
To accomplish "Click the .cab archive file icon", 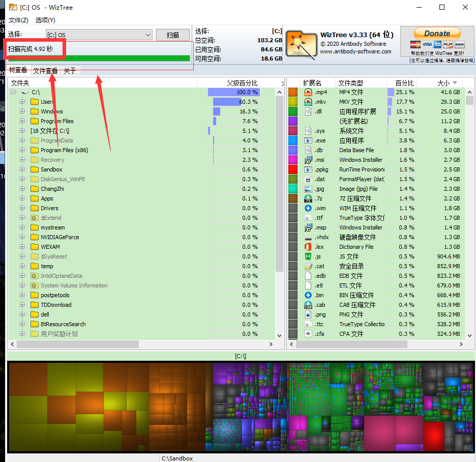I will pyautogui.click(x=308, y=305).
